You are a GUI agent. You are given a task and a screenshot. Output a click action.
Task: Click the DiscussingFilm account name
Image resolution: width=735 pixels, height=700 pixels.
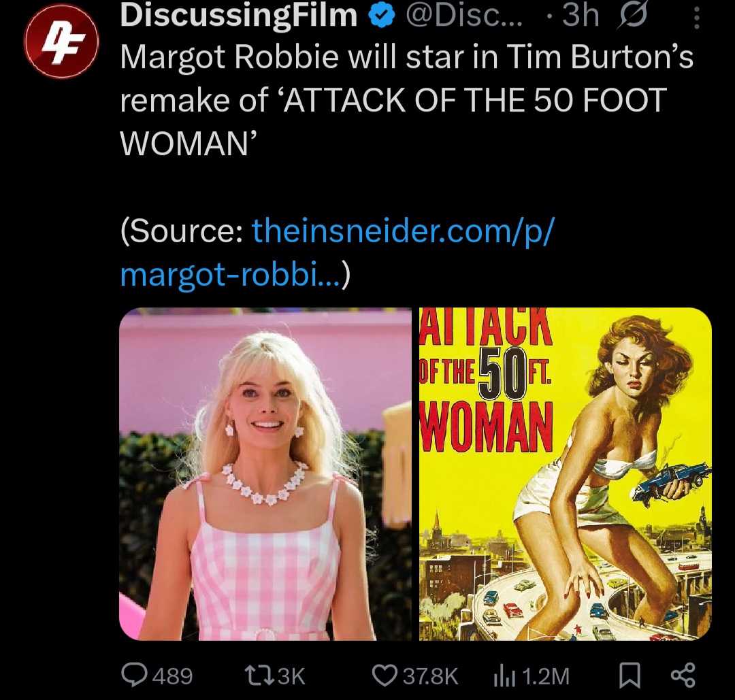pyautogui.click(x=239, y=16)
